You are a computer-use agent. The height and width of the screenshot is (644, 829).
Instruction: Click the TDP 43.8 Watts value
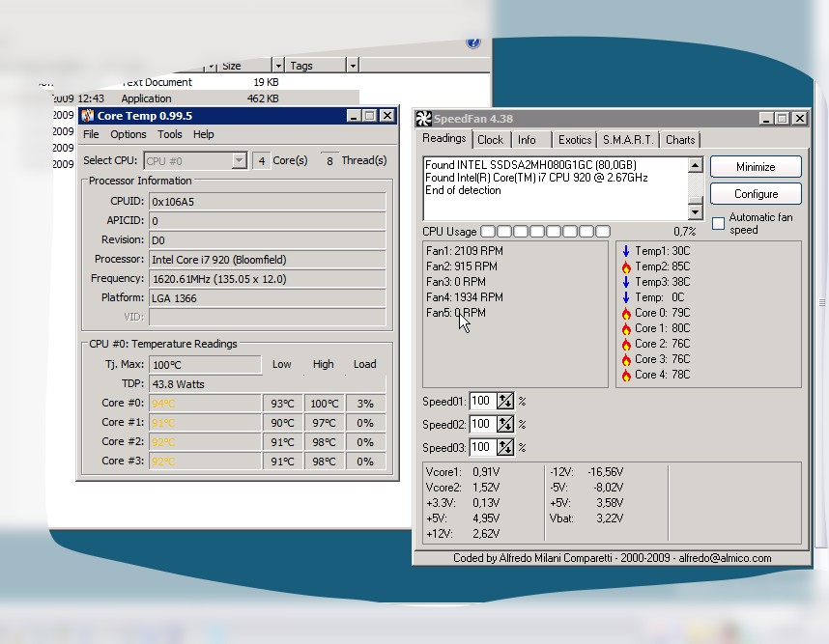pyautogui.click(x=267, y=384)
